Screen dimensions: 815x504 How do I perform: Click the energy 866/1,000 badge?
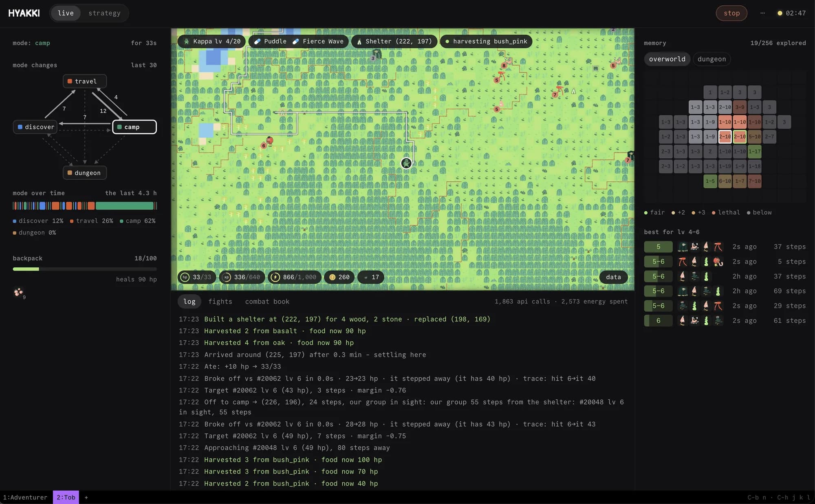click(294, 277)
